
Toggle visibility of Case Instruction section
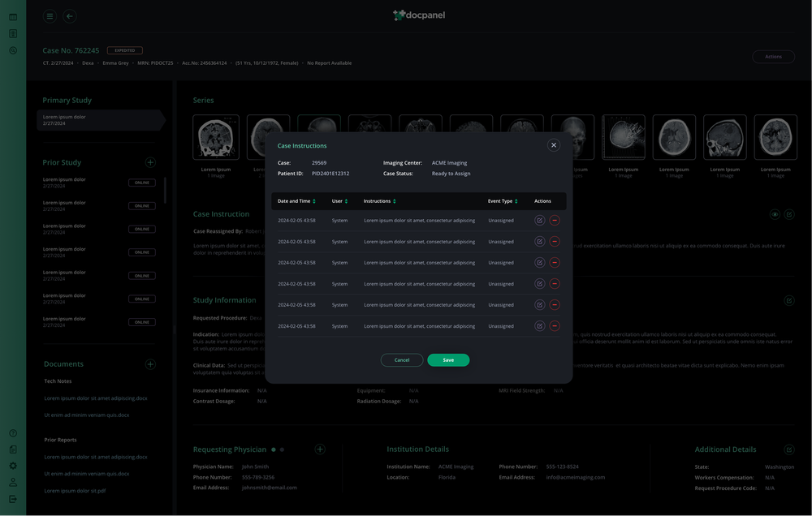(x=776, y=213)
